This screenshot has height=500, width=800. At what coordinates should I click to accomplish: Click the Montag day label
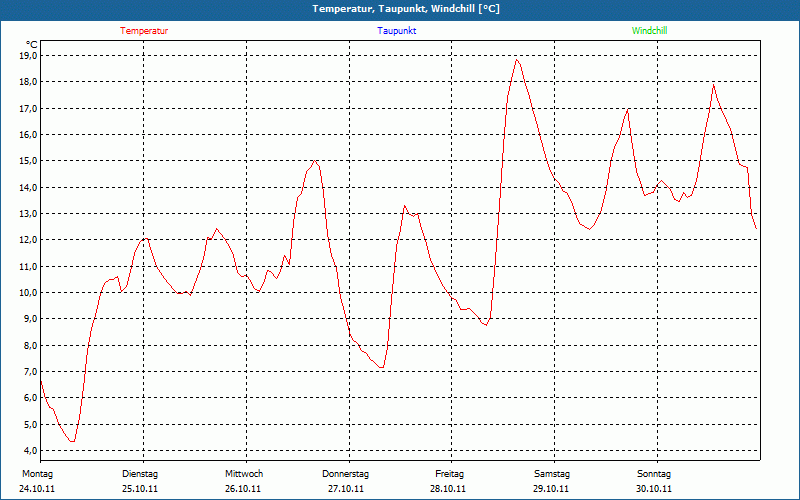point(37,474)
